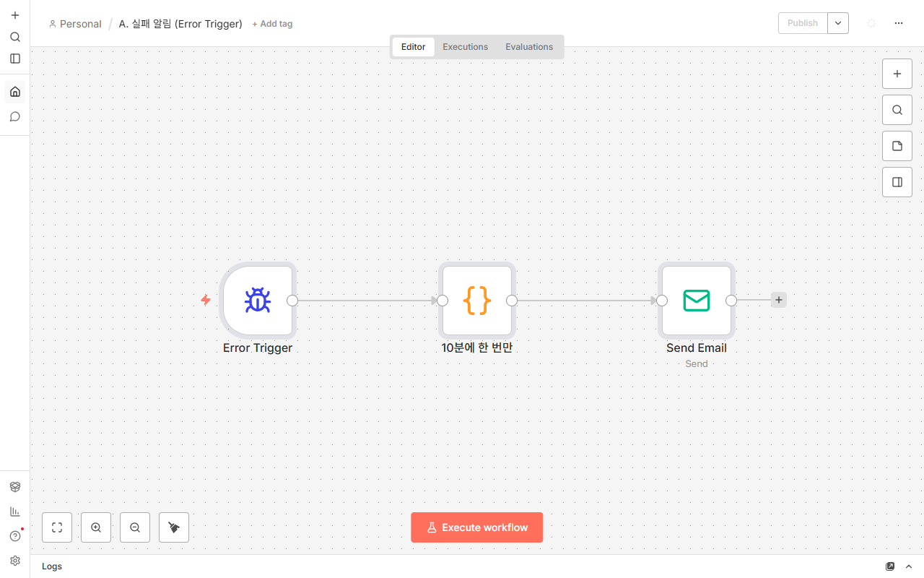The image size is (924, 578).
Task: Open the help question mark icon
Action: coord(15,536)
